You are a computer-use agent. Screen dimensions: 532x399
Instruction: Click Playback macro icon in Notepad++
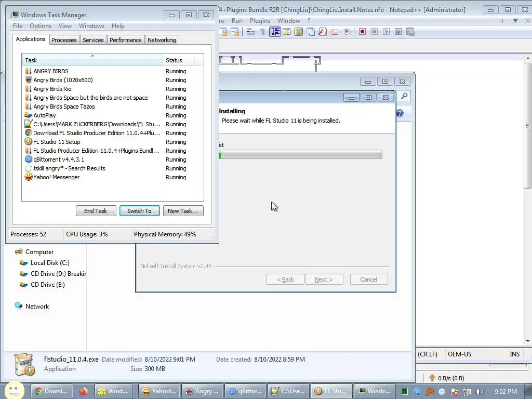[386, 32]
